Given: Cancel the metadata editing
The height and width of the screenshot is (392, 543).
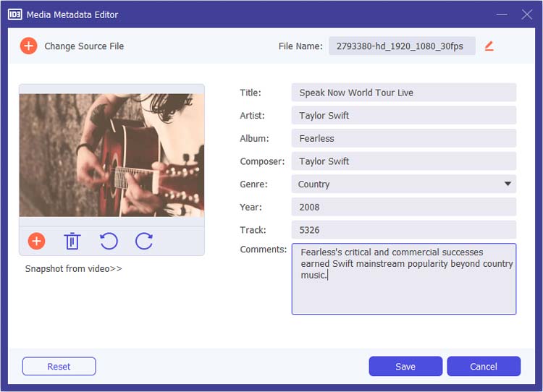Looking at the screenshot, I should [x=484, y=367].
